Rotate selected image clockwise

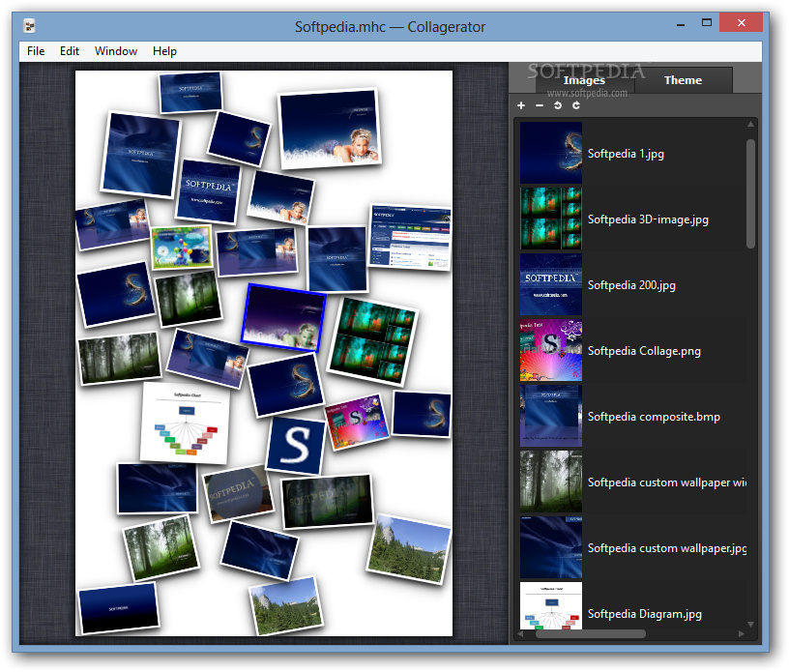[576, 105]
